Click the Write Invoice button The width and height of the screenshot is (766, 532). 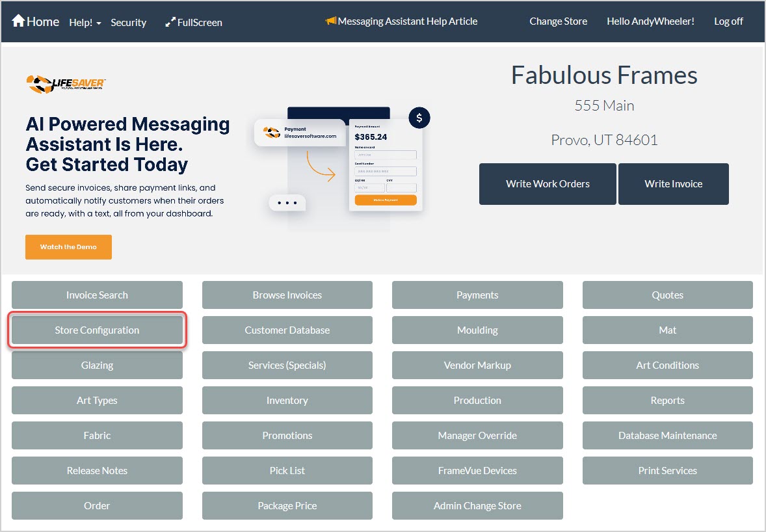673,184
